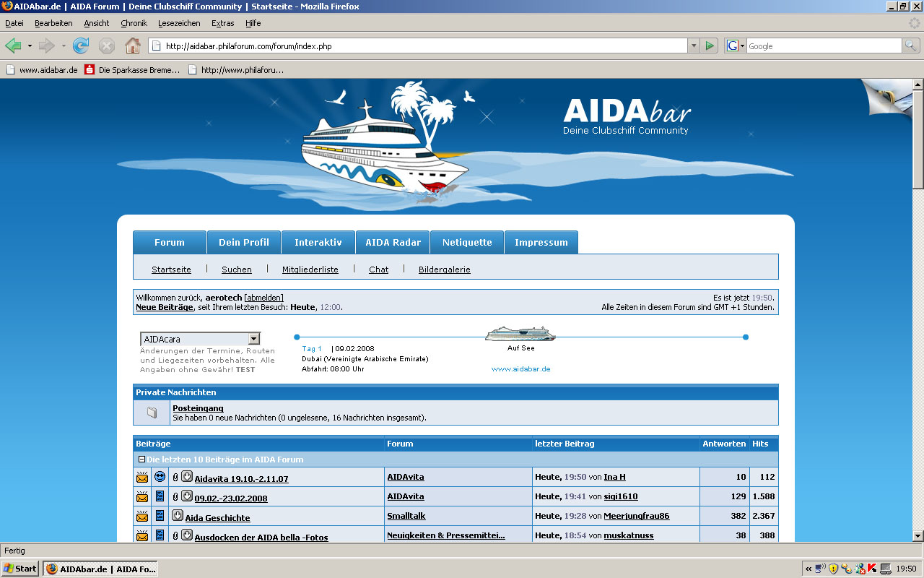Switch to the AIDA Radar tab
924x578 pixels.
coord(393,243)
